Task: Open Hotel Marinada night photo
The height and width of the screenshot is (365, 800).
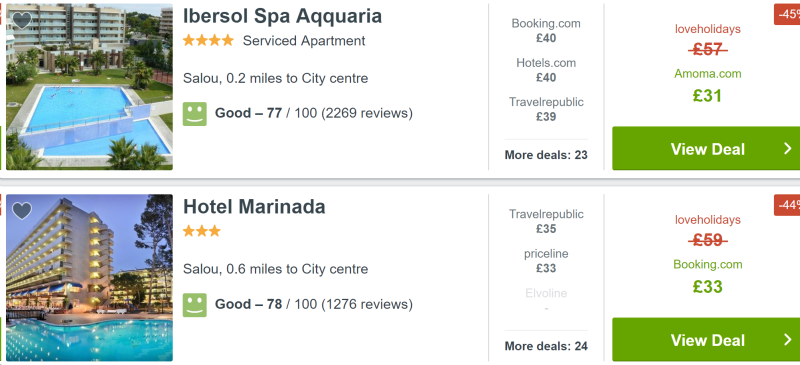Action: click(89, 278)
